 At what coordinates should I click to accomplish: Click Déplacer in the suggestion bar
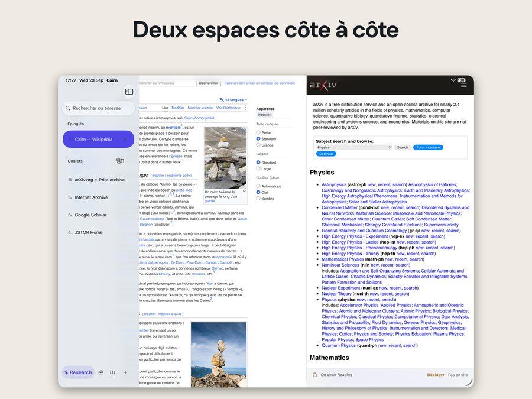tap(436, 375)
